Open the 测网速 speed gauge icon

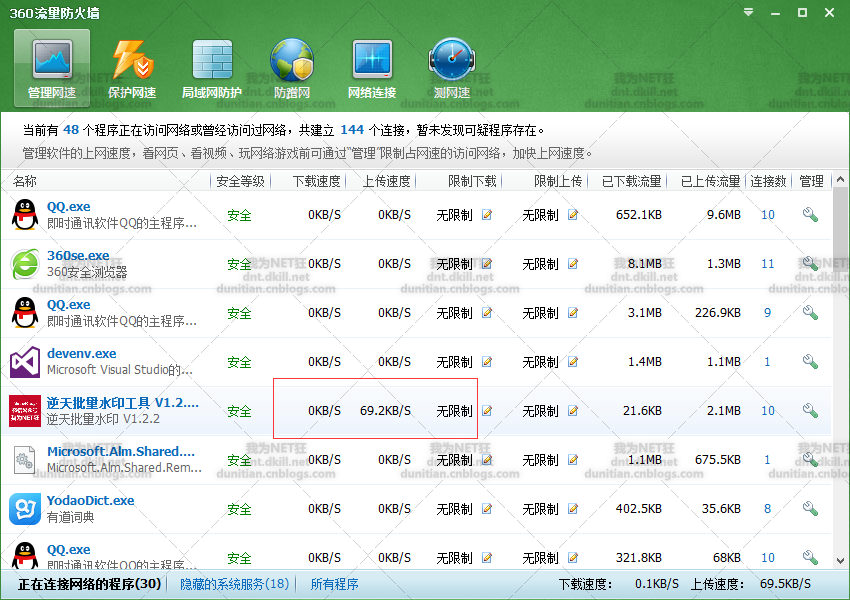(x=452, y=60)
